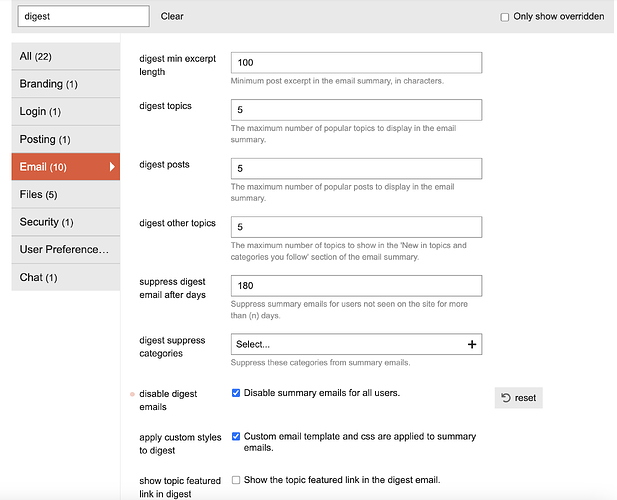Click the 'digest posts' setting label
Screen dimensions: 617x500
(x=164, y=164)
